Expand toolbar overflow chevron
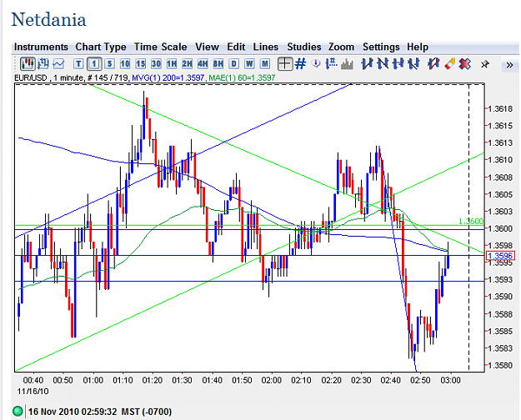The image size is (521, 420). pos(509,65)
